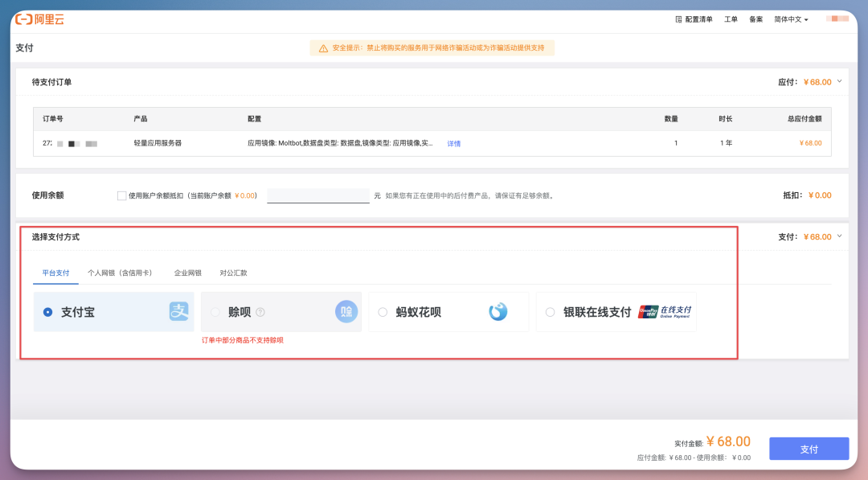The height and width of the screenshot is (480, 868).
Task: Open the 赊呗 help question mark
Action: point(260,311)
